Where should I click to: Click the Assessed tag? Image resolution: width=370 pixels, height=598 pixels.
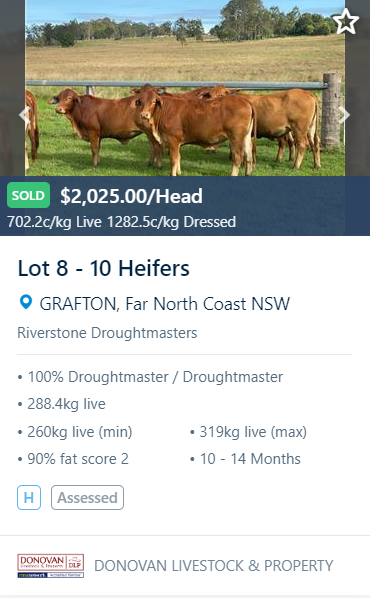point(87,498)
